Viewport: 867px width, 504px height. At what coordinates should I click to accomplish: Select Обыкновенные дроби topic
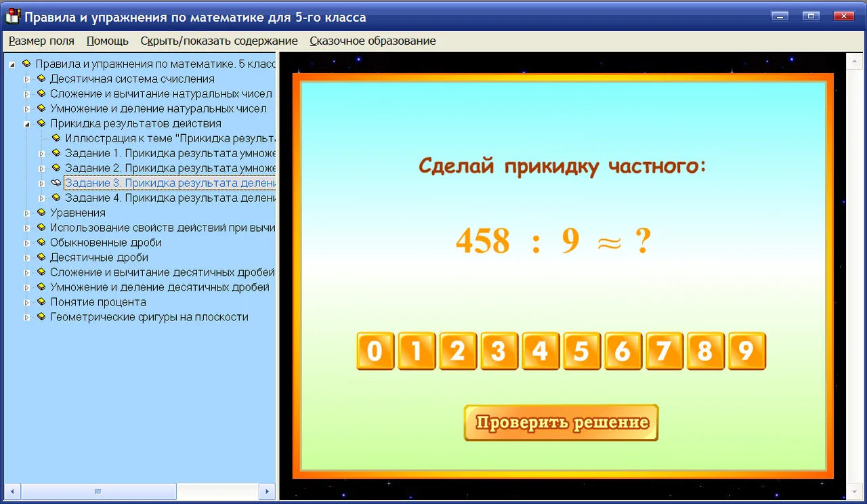tap(106, 243)
